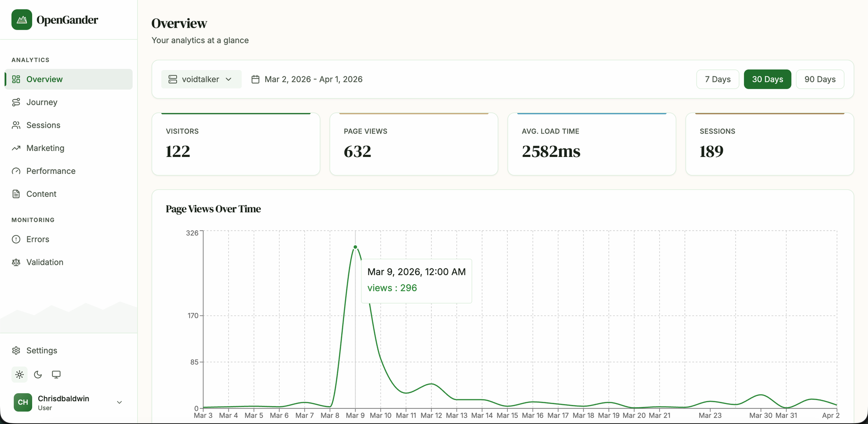Select the 90 Days range button

click(x=820, y=79)
